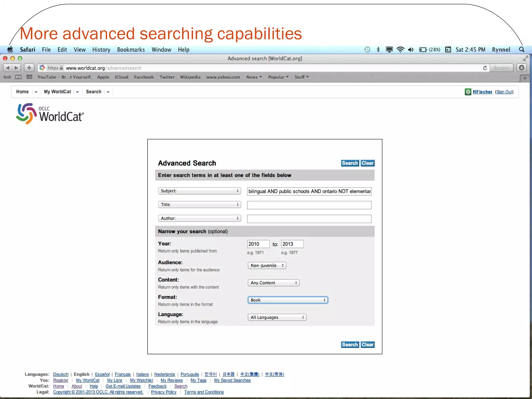532x399 pixels.
Task: Expand the Search menu arrow
Action: pyautogui.click(x=108, y=92)
